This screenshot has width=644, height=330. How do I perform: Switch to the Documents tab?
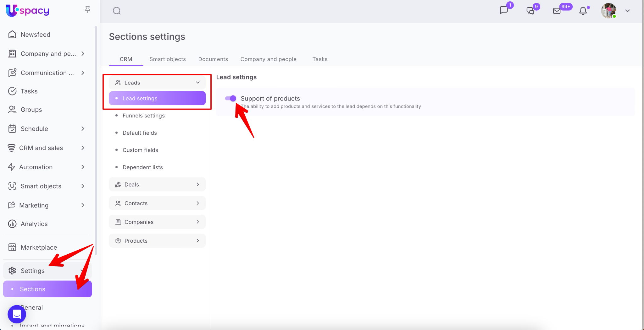point(213,59)
